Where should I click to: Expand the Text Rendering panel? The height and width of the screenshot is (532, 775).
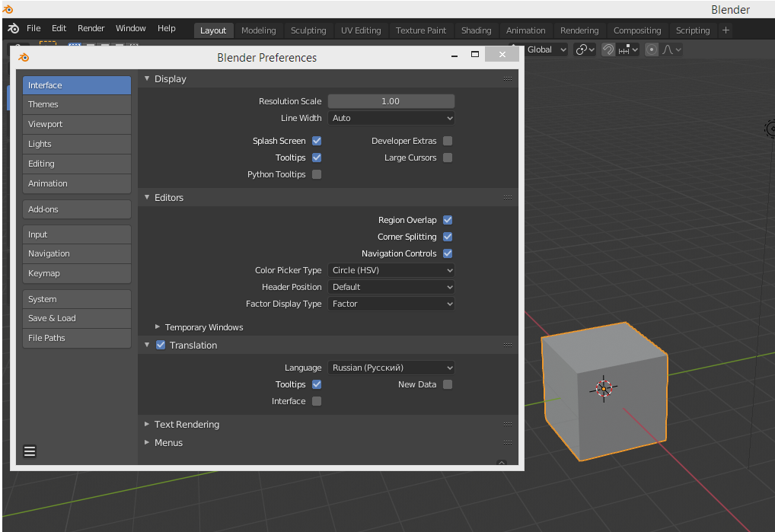click(x=147, y=425)
